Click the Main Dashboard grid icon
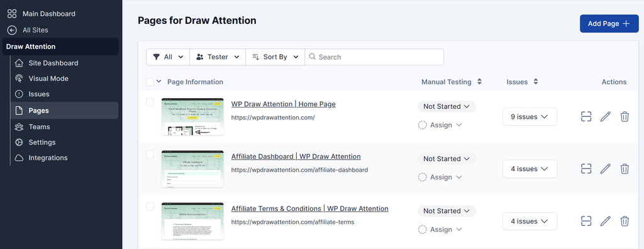 click(x=12, y=14)
